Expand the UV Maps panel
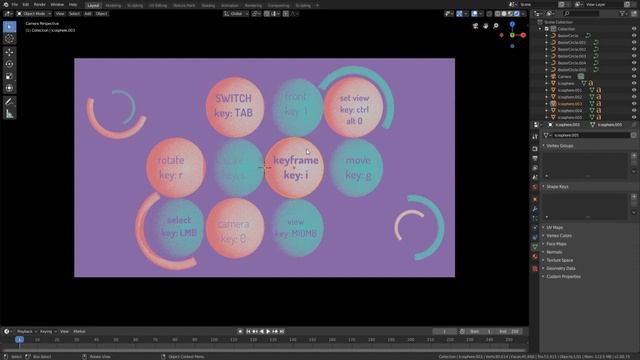This screenshot has height=360, width=640. pyautogui.click(x=555, y=227)
